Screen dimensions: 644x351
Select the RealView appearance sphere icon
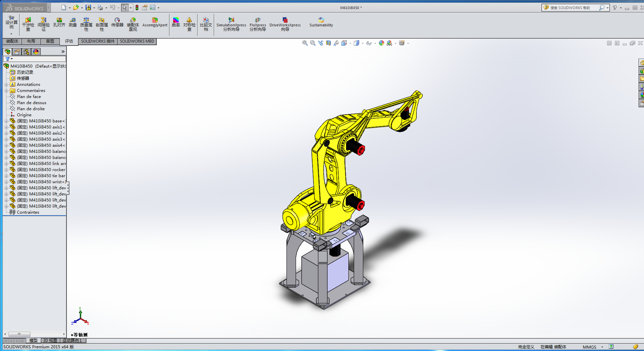click(382, 43)
